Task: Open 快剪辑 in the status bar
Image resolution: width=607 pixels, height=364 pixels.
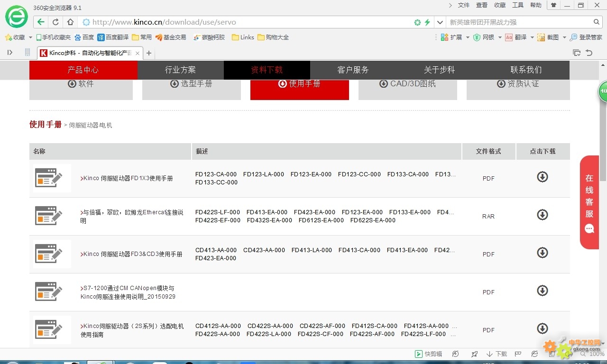Action: [x=429, y=354]
